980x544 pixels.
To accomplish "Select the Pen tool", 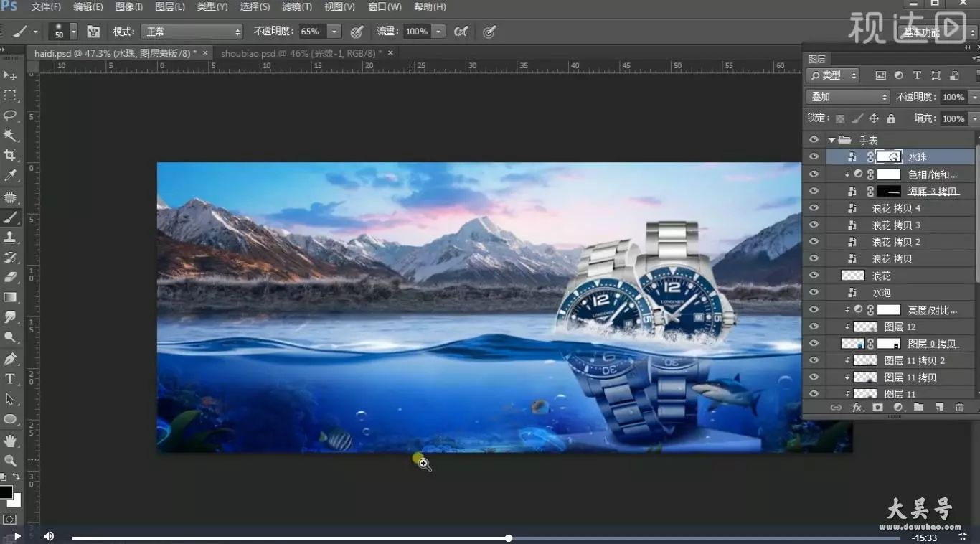I will pos(10,359).
